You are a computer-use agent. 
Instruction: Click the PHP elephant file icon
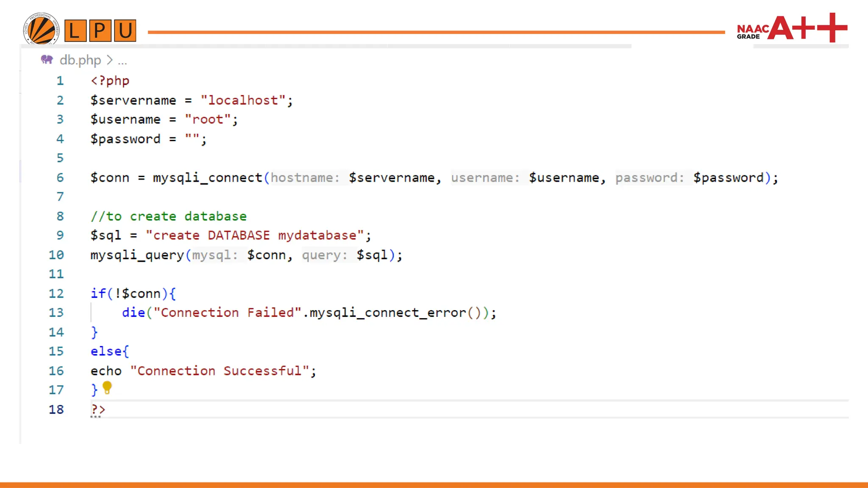pyautogui.click(x=47, y=60)
